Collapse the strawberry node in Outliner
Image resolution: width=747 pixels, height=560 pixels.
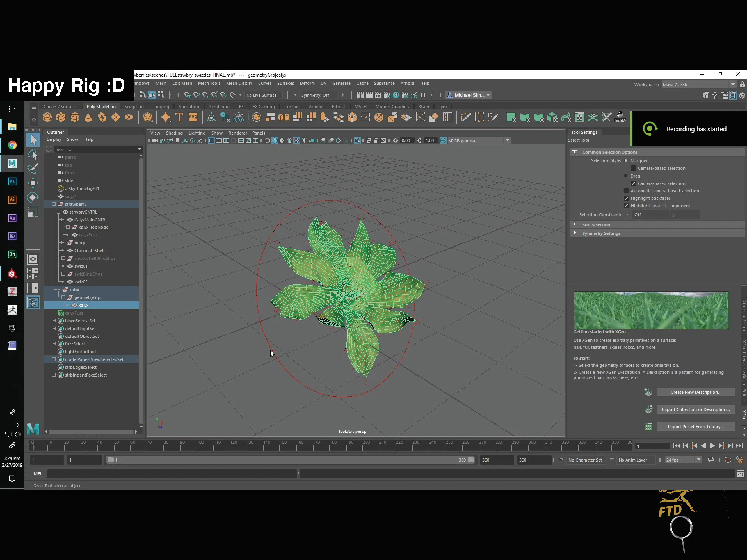(54, 204)
